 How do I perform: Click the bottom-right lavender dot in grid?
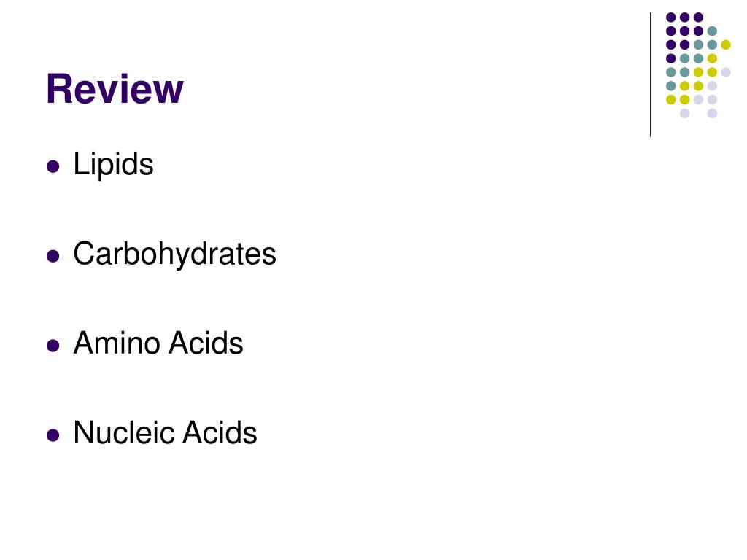(712, 113)
